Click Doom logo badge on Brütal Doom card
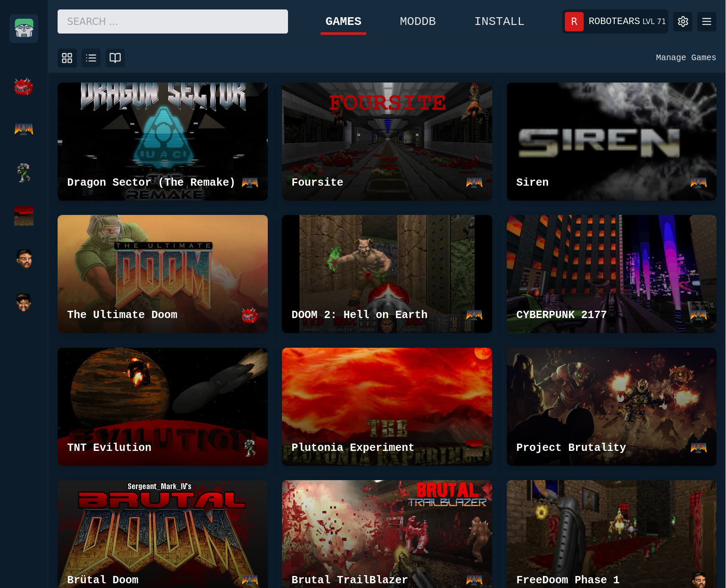Image resolution: width=726 pixels, height=588 pixels. pos(250,580)
